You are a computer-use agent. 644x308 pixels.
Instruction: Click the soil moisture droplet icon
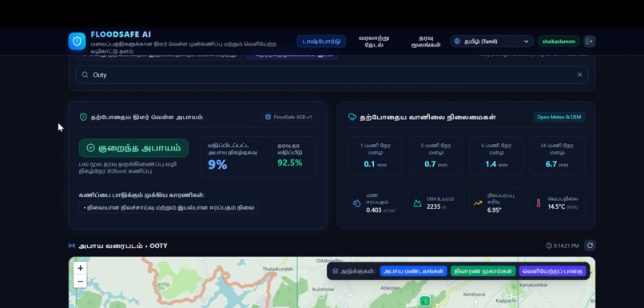pyautogui.click(x=356, y=203)
